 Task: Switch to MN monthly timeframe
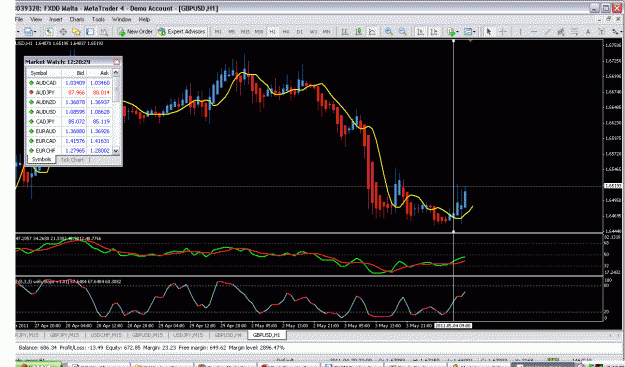tap(326, 31)
